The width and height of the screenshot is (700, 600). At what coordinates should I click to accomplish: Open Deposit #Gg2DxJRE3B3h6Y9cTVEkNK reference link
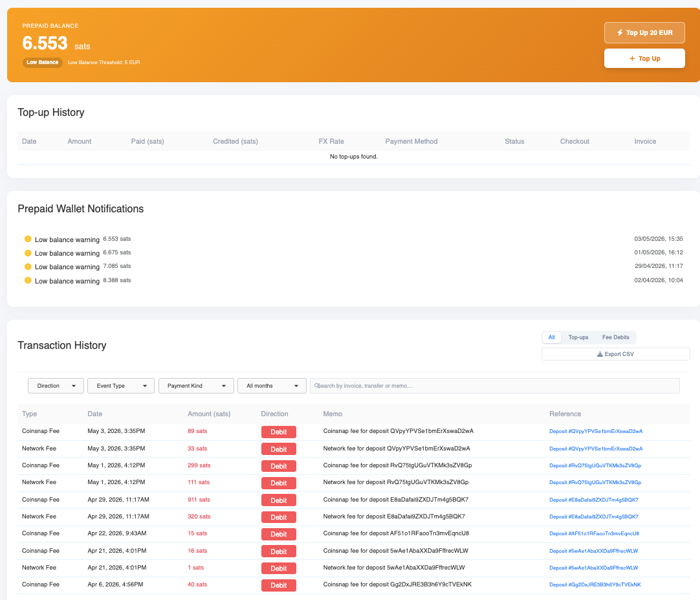pos(595,584)
